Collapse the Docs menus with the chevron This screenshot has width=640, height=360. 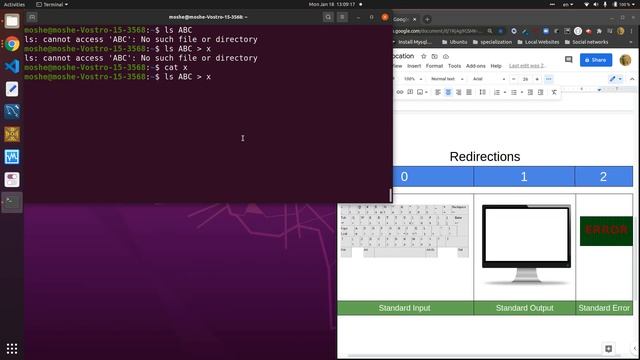click(632, 79)
